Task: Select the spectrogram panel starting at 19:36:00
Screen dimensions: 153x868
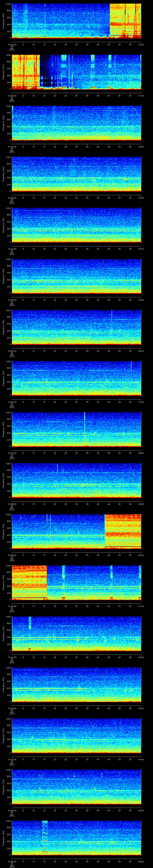Action: tap(76, 378)
